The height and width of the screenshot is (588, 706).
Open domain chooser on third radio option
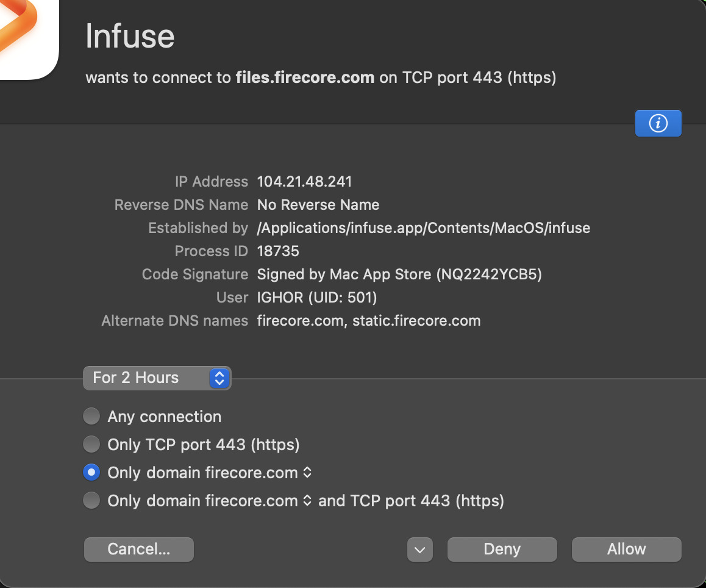[x=307, y=473]
